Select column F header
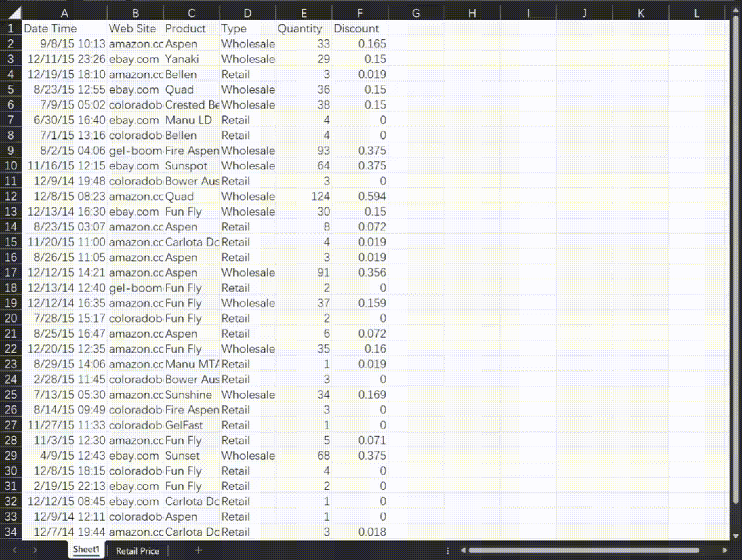Screen dimensions: 742x560 point(360,13)
